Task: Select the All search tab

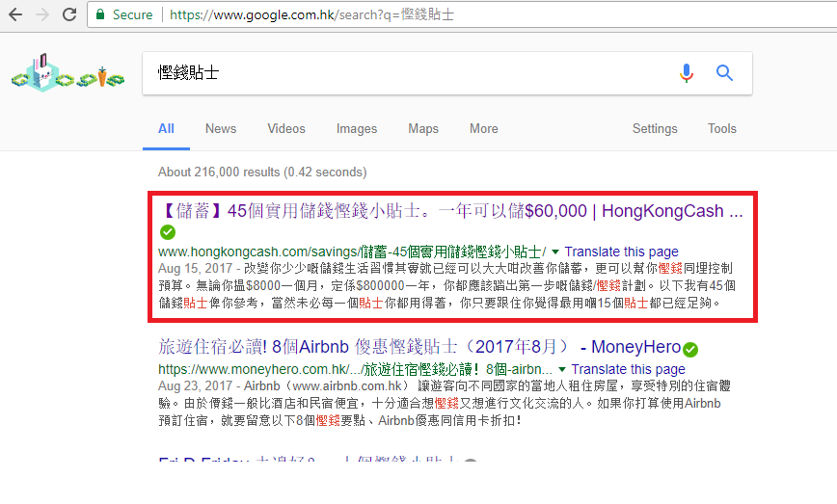Action: pos(166,128)
